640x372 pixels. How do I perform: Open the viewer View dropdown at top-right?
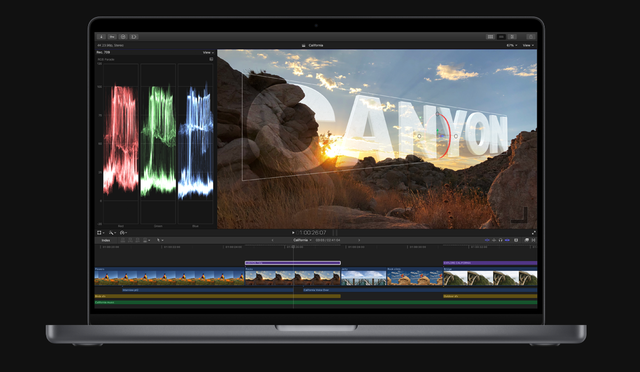click(x=528, y=45)
